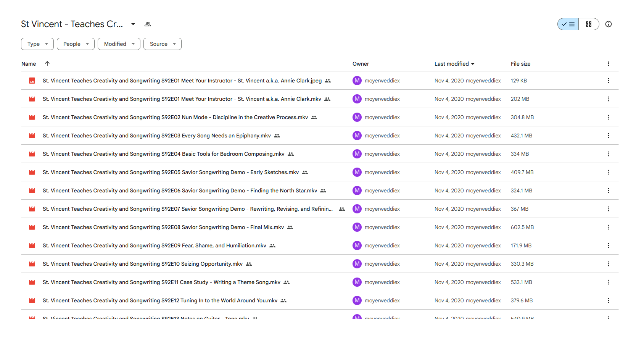
Task: Reverse sort direction with the up arrow
Action: [x=47, y=63]
